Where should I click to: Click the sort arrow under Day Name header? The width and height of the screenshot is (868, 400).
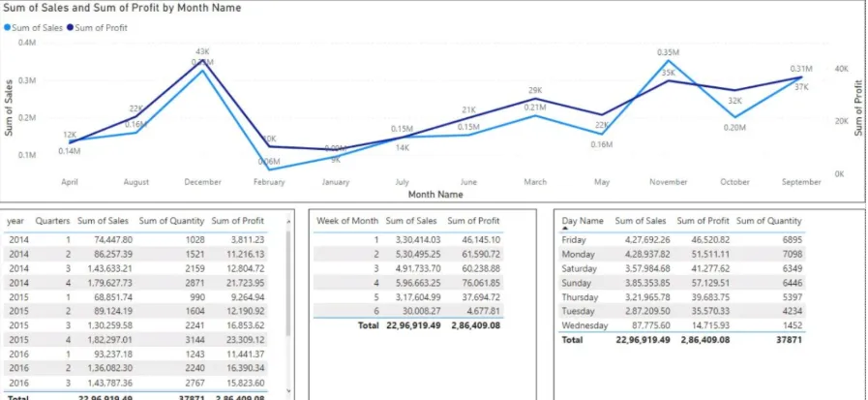coord(565,229)
